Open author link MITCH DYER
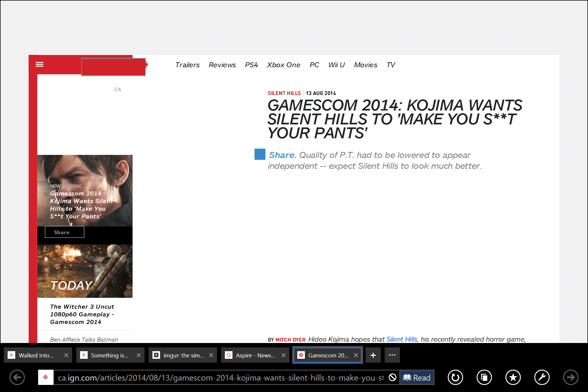The height and width of the screenshot is (392, 588). click(290, 340)
